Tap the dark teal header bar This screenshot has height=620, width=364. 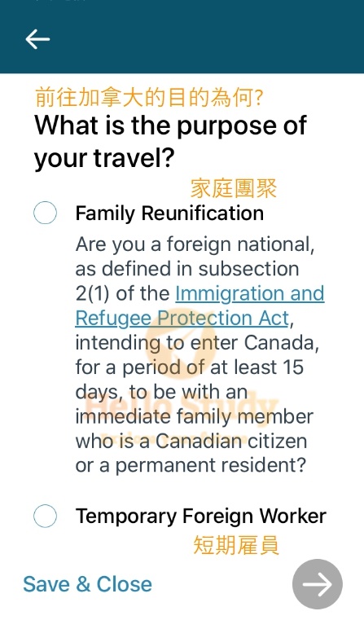(x=182, y=37)
